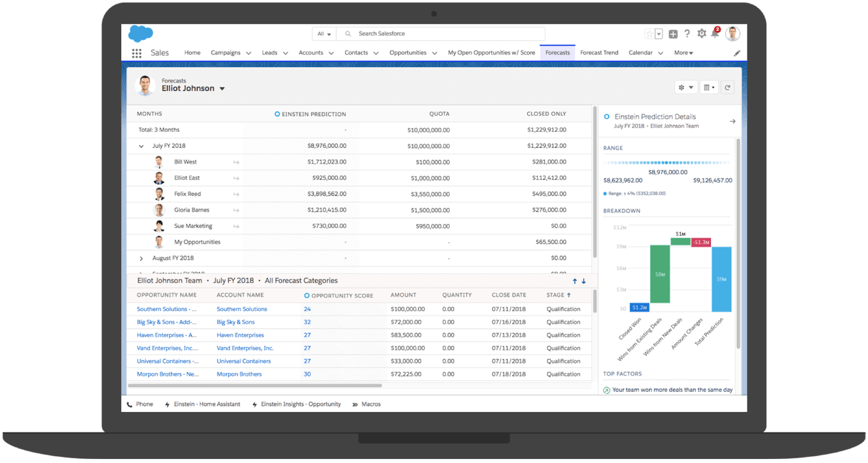
Task: Click the pencil edit navigation icon
Action: click(x=737, y=53)
